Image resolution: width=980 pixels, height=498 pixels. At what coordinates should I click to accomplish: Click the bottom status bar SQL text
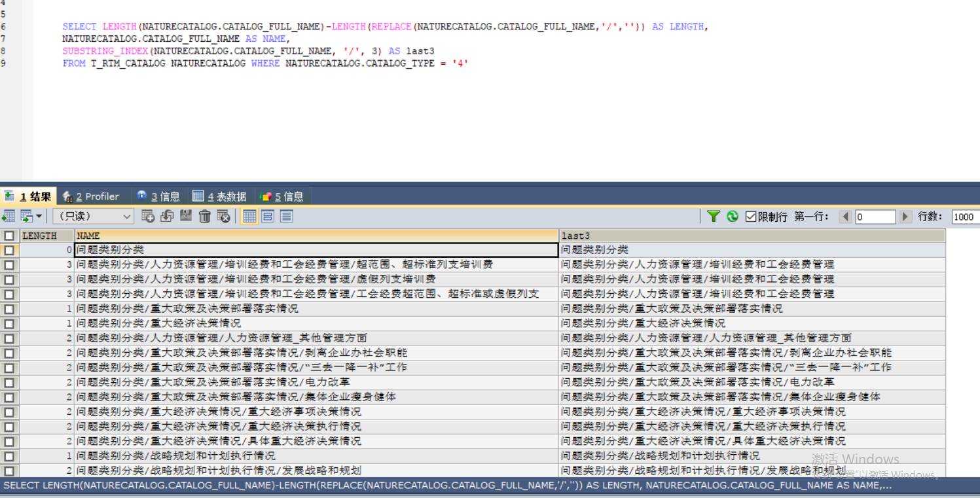tap(447, 486)
